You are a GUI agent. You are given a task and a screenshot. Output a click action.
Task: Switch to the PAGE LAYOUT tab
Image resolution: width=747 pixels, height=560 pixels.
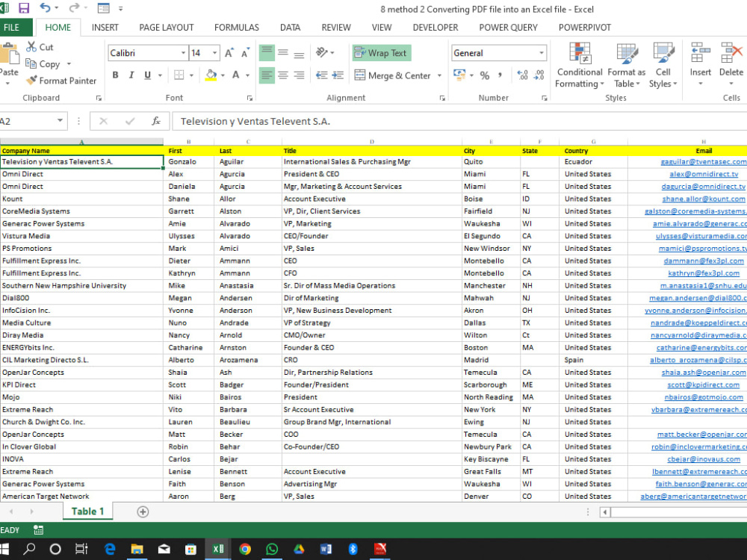[167, 28]
